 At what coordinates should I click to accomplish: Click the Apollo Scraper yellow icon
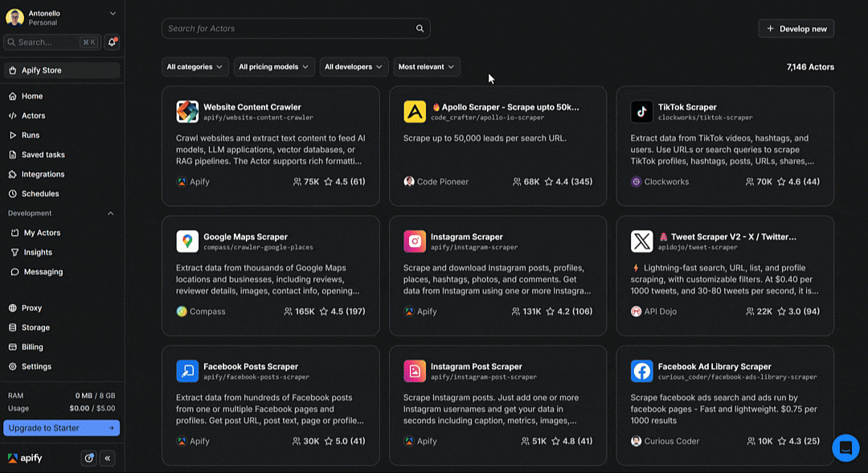click(x=415, y=112)
